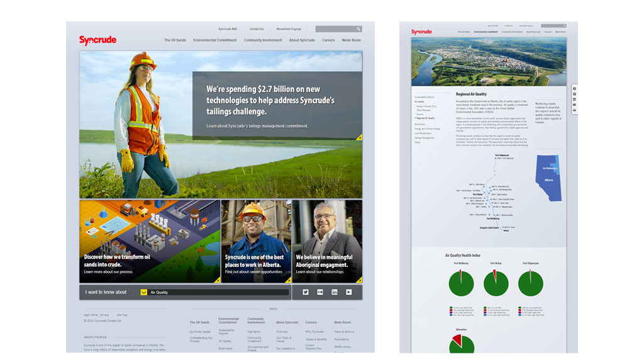The width and height of the screenshot is (644, 364).
Task: Open the Flickr icon in the homepage social bar
Action: [x=320, y=292]
